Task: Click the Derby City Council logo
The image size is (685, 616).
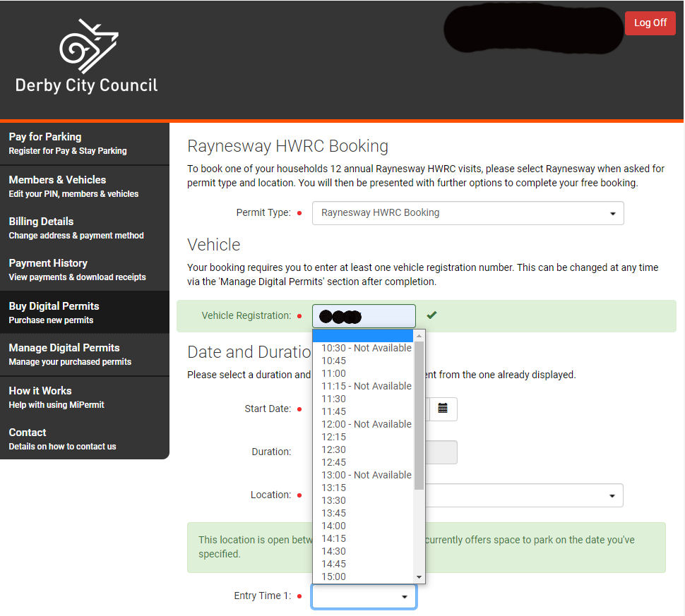Action: (86, 58)
